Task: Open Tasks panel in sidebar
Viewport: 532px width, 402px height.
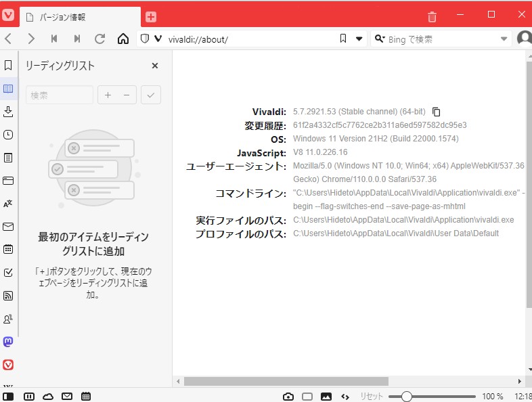Action: coord(8,273)
